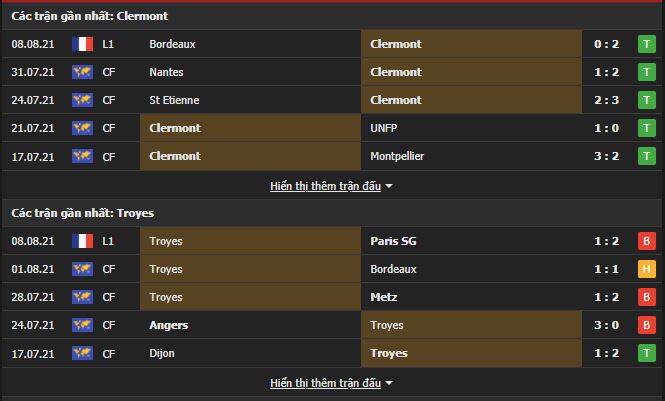This screenshot has width=665, height=401.
Task: Expand more Clermont matches with dropdown arrow
Action: pyautogui.click(x=389, y=186)
